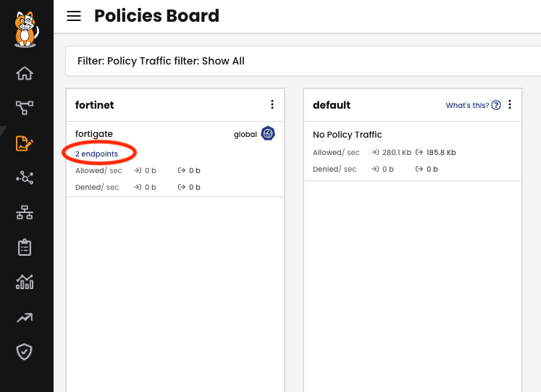Open the Network Sets sidebar icon
Image resolution: width=541 pixels, height=392 pixels.
click(x=25, y=212)
